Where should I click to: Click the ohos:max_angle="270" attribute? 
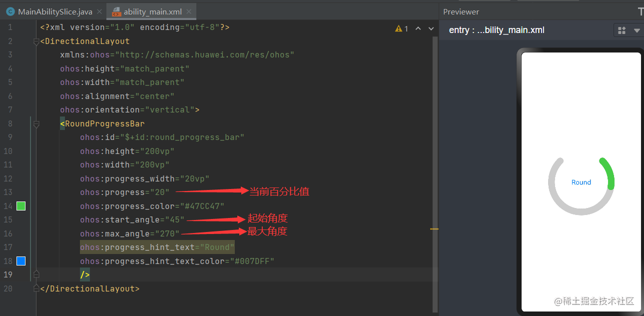(129, 233)
